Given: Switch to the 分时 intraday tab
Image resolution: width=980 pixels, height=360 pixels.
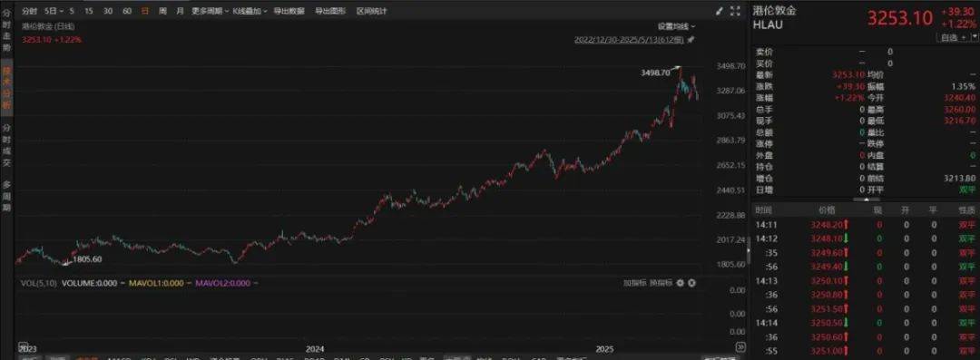Looking at the screenshot, I should coord(29,11).
